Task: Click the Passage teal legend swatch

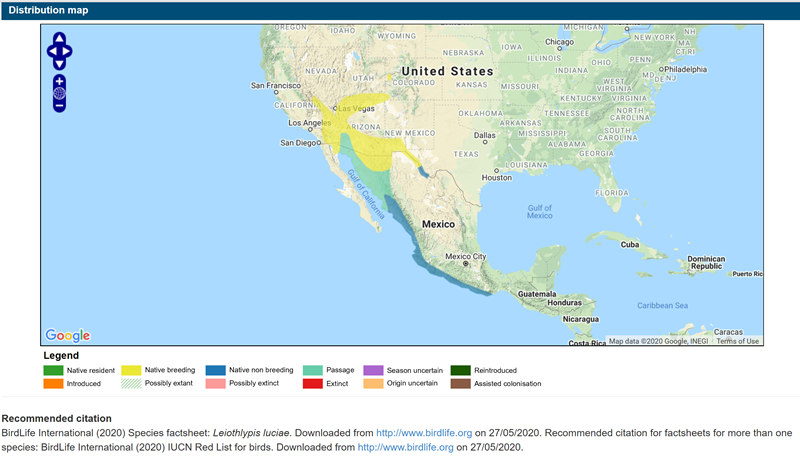Action: tap(312, 370)
